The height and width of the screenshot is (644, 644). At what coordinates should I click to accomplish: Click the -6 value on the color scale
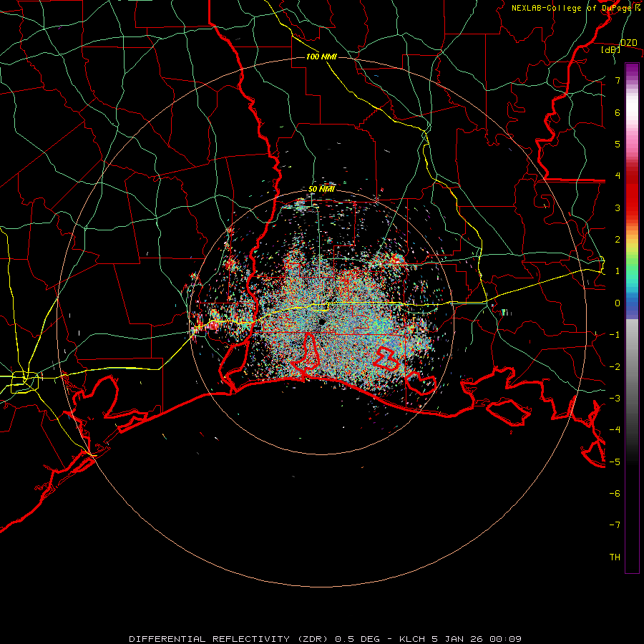tap(615, 494)
